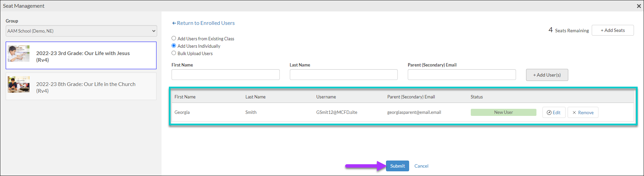Viewport: 644px width, 176px height.
Task: Remove Georgia Smith from the list
Action: pos(583,113)
